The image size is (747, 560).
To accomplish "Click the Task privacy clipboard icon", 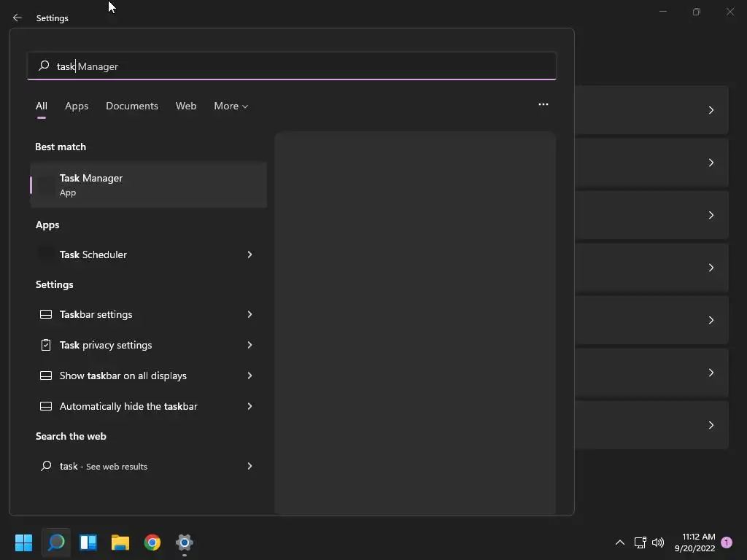I will click(46, 345).
